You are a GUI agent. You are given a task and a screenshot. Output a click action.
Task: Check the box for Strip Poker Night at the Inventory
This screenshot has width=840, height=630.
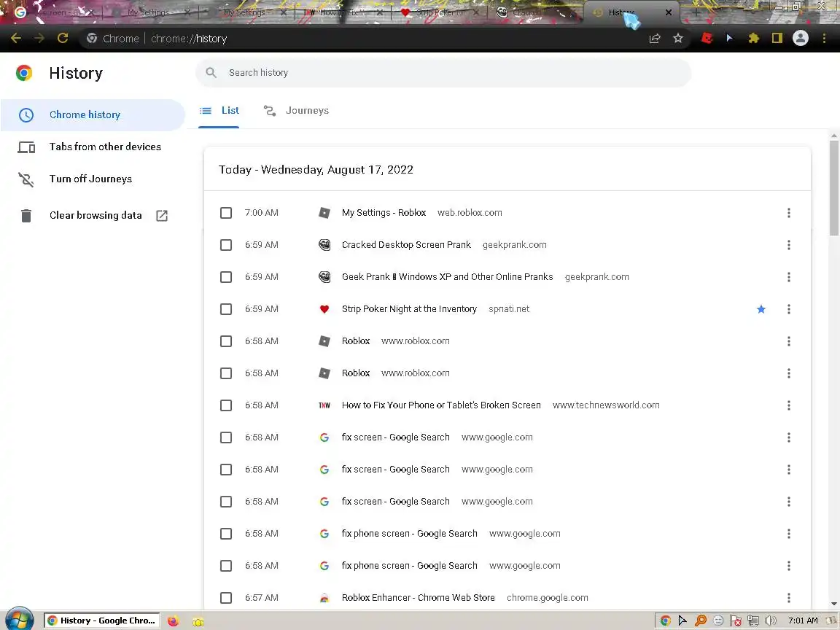coord(226,309)
